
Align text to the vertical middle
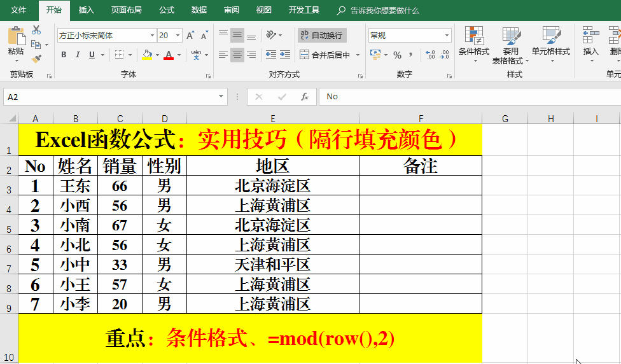237,35
